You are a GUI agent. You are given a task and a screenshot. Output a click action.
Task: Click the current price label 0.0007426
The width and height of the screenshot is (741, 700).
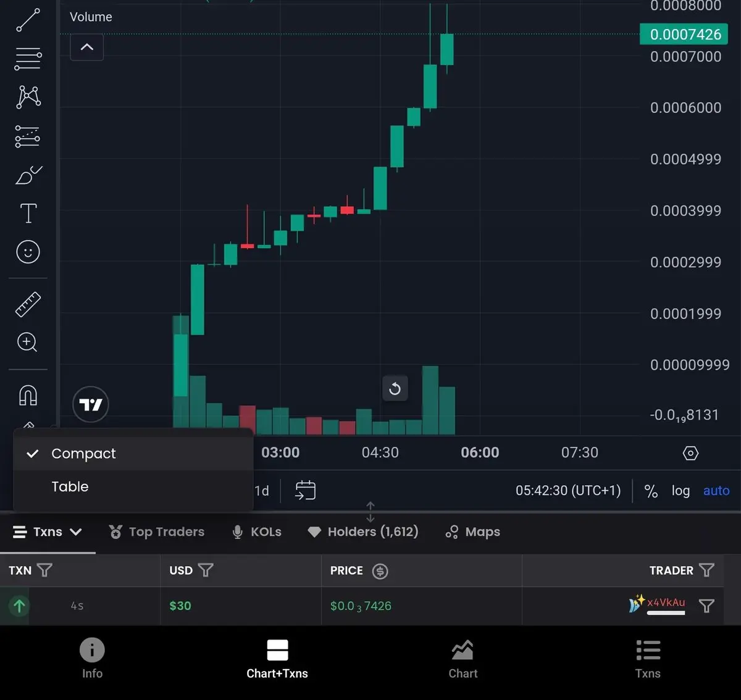tap(684, 34)
